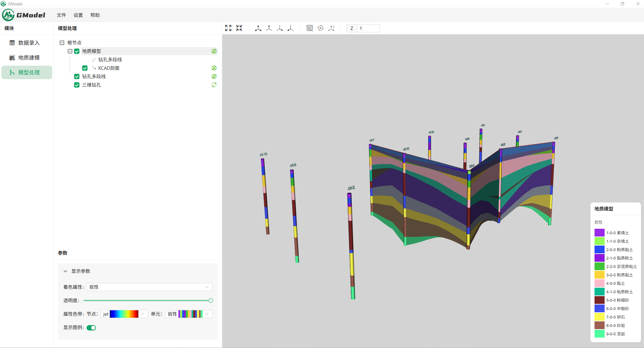Click the axis info icon in toolbar
This screenshot has height=348, width=644.
tap(332, 28)
